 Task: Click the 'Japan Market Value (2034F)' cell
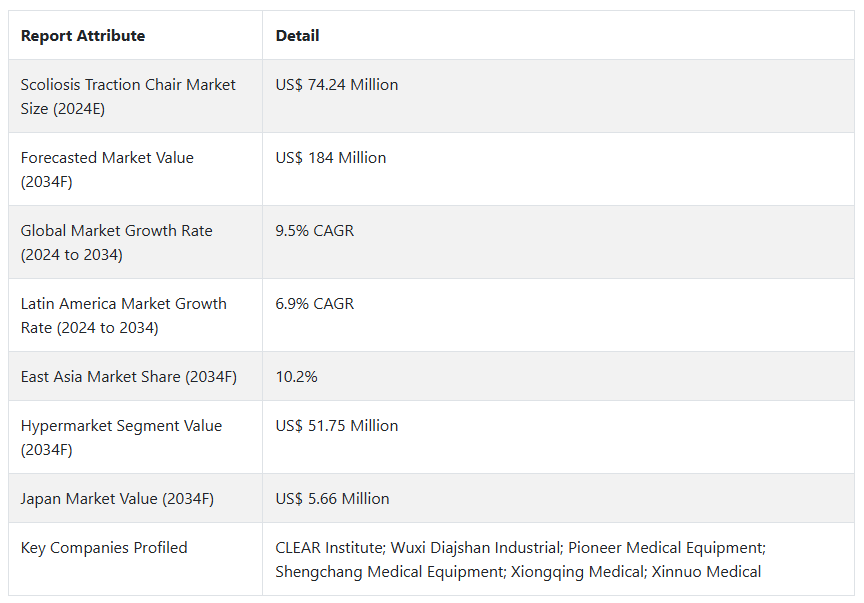tap(117, 499)
